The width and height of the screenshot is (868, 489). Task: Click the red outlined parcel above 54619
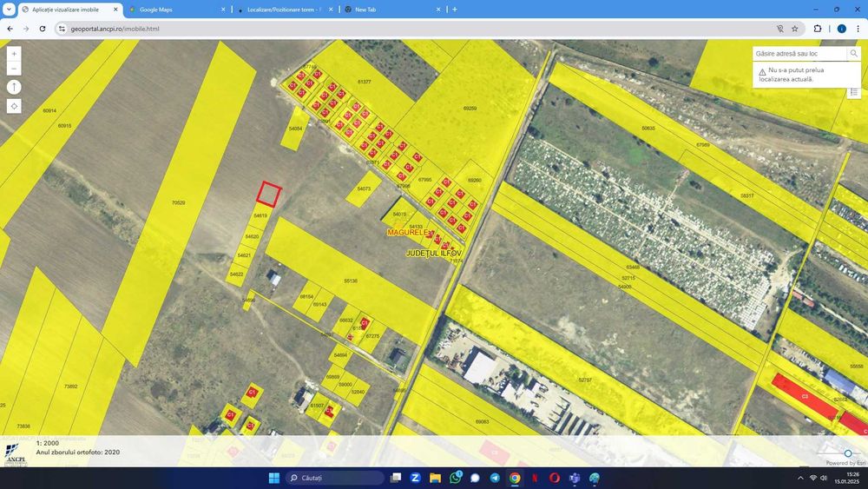(269, 195)
